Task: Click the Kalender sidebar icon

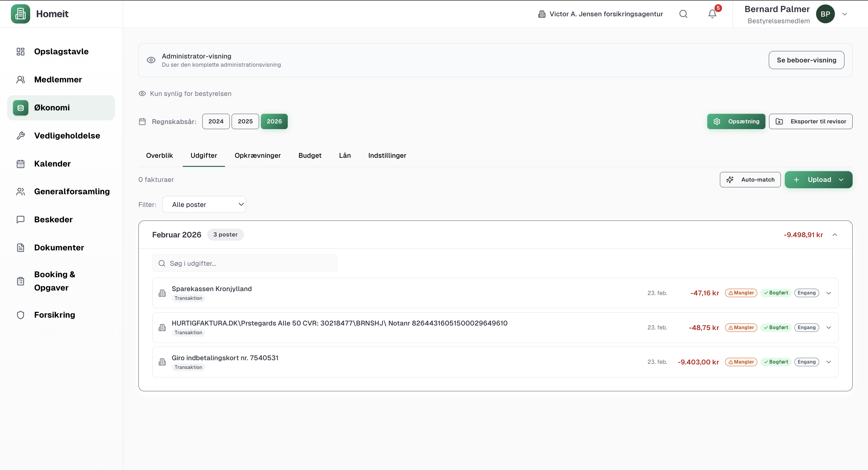Action: click(x=21, y=164)
